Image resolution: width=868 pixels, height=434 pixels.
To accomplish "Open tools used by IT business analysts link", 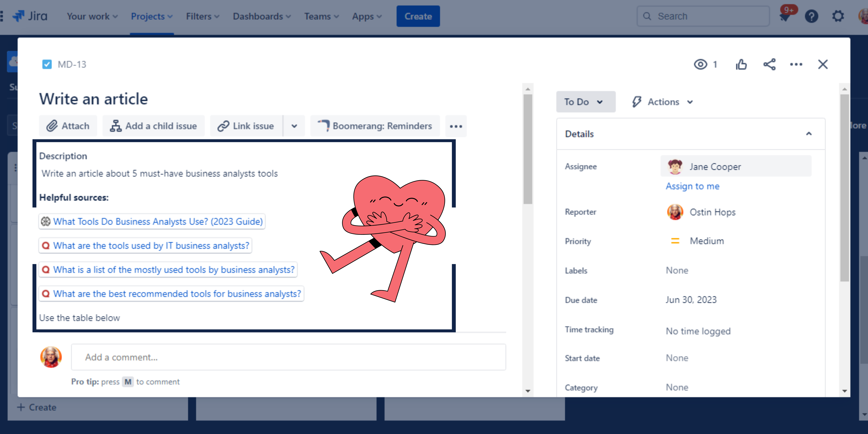I will click(145, 246).
